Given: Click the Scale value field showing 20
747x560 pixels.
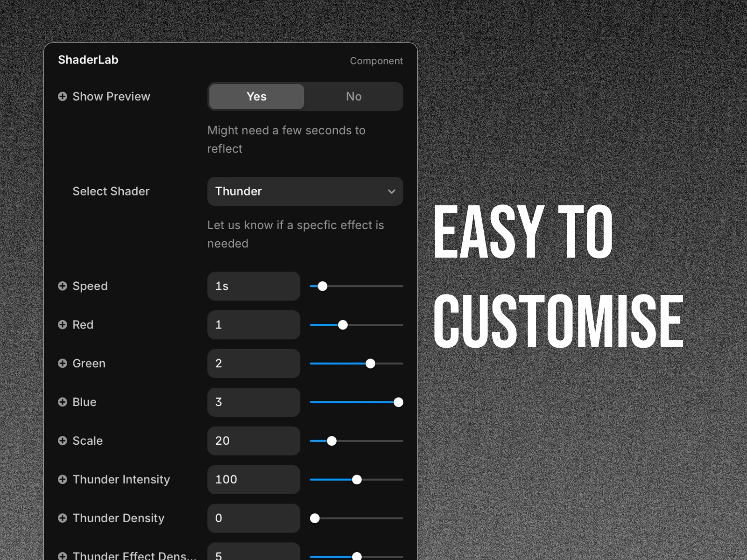Looking at the screenshot, I should click(254, 441).
